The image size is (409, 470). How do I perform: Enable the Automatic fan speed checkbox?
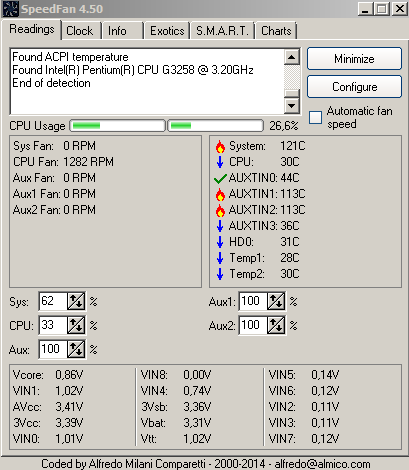pos(315,117)
